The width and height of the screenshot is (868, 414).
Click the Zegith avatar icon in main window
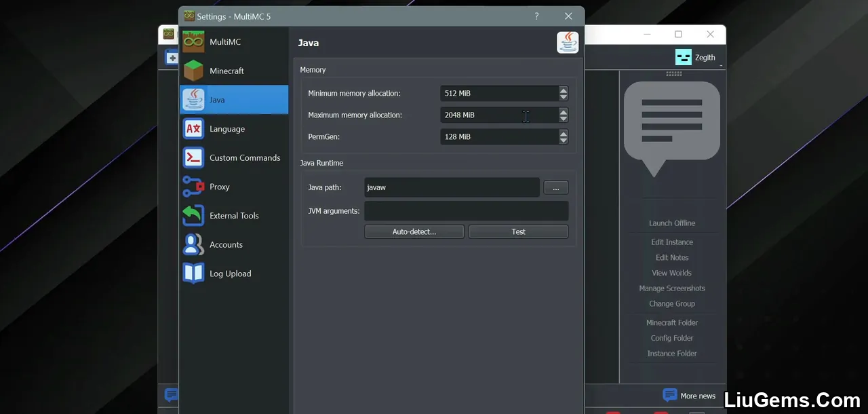(x=683, y=57)
